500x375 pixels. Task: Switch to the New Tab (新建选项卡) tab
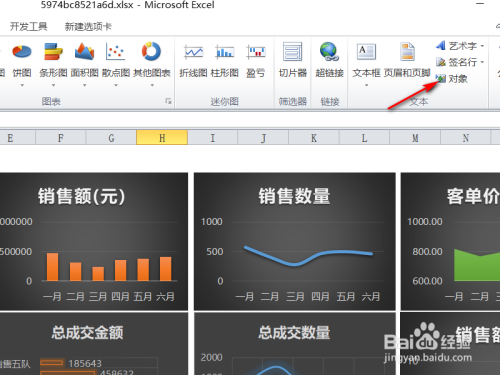point(88,26)
